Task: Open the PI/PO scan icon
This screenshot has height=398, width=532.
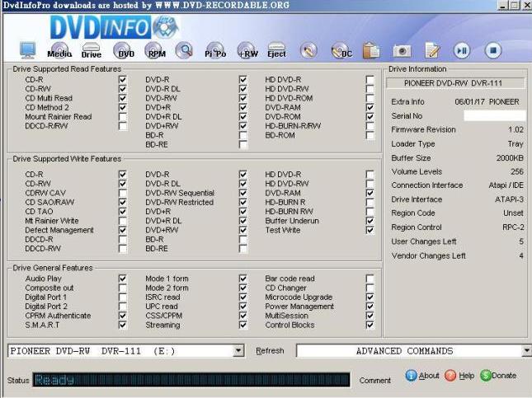Action: pos(214,51)
